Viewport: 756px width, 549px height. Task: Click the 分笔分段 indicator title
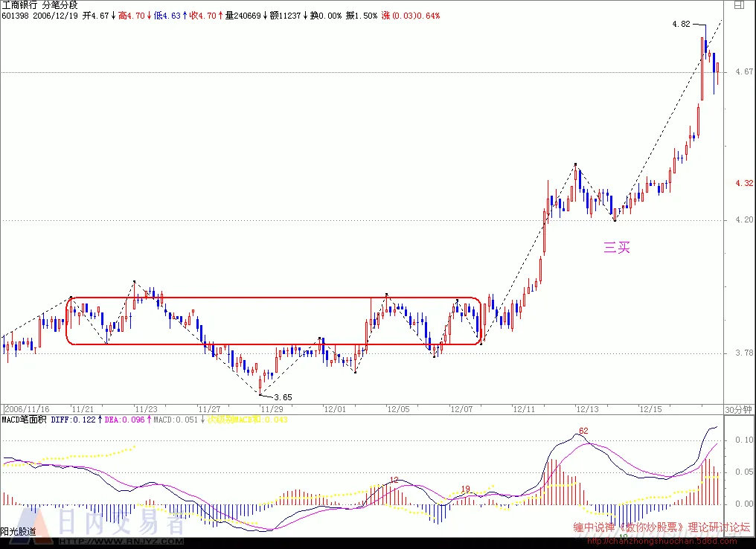point(60,5)
